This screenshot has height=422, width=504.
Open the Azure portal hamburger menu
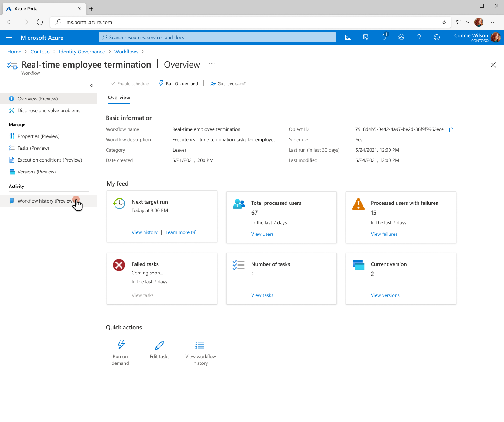pos(9,37)
